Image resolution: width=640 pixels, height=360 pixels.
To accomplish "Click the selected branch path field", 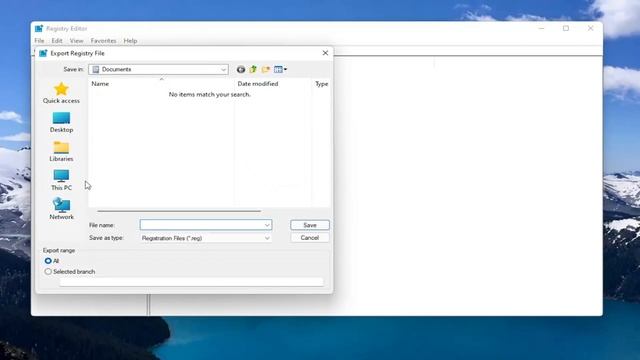I will (x=191, y=282).
